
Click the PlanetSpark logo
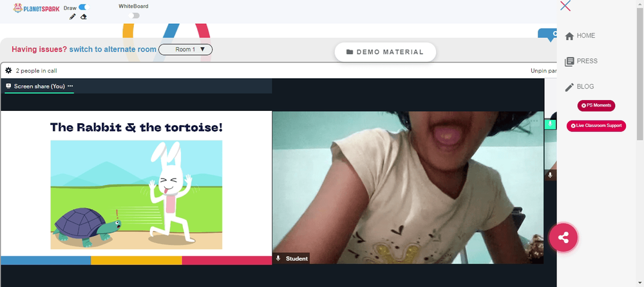click(x=36, y=8)
